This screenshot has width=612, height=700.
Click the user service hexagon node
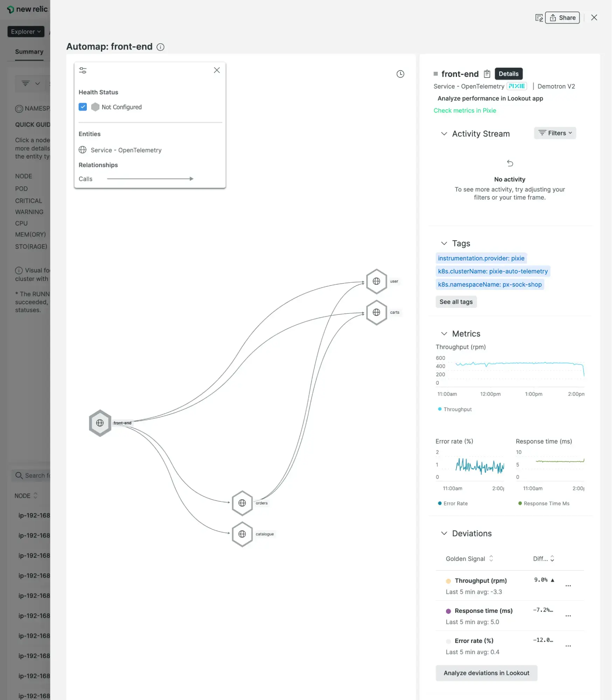(376, 281)
